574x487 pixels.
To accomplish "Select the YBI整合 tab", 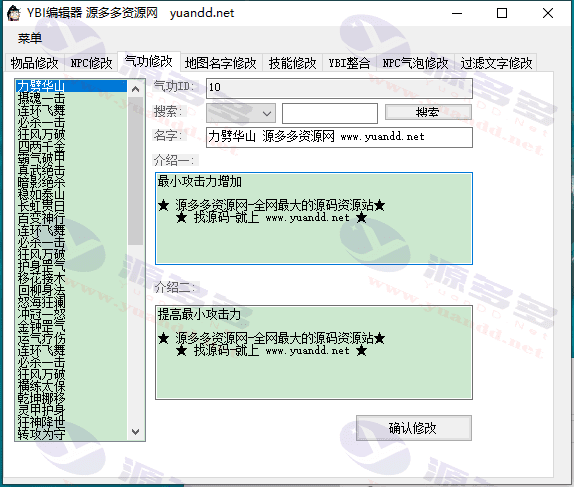I will 349,63.
